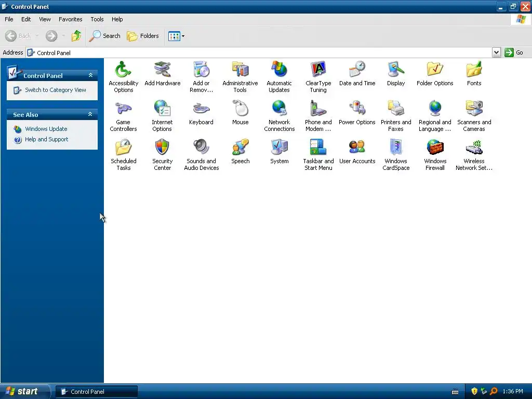Open Regional and Language options
The width and height of the screenshot is (532, 399).
pyautogui.click(x=435, y=116)
